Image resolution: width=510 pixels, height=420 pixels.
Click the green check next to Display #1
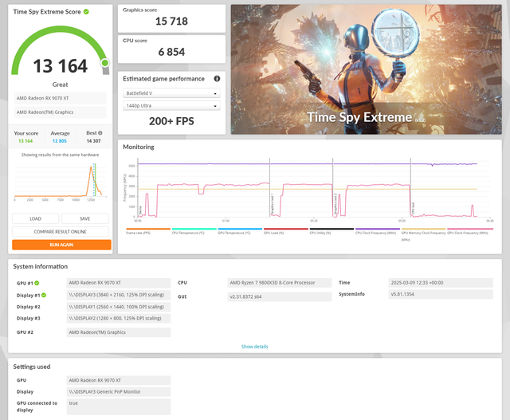click(x=44, y=295)
